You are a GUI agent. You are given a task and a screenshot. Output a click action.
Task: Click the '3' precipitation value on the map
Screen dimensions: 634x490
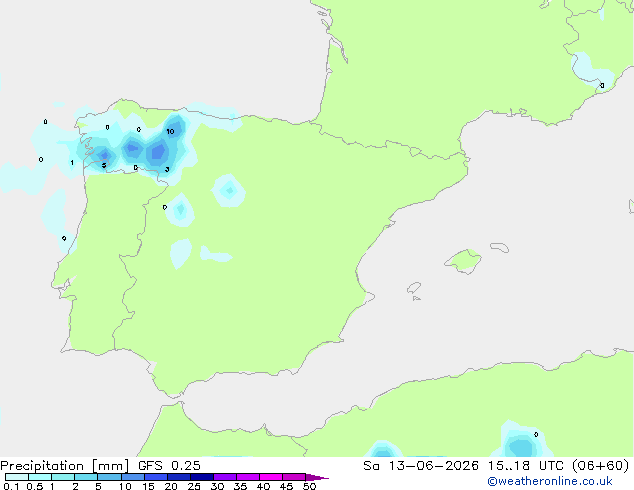[167, 169]
